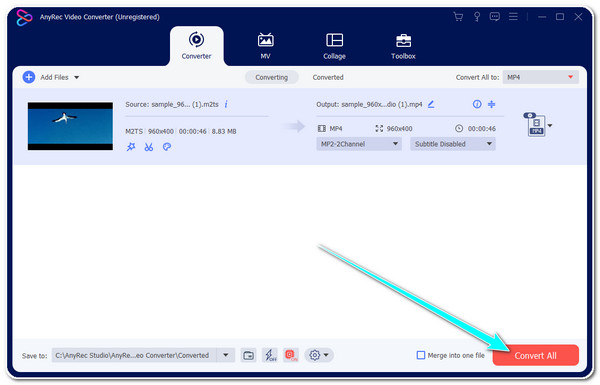Image resolution: width=600 pixels, height=385 pixels.
Task: Open the output folder icon
Action: (248, 355)
